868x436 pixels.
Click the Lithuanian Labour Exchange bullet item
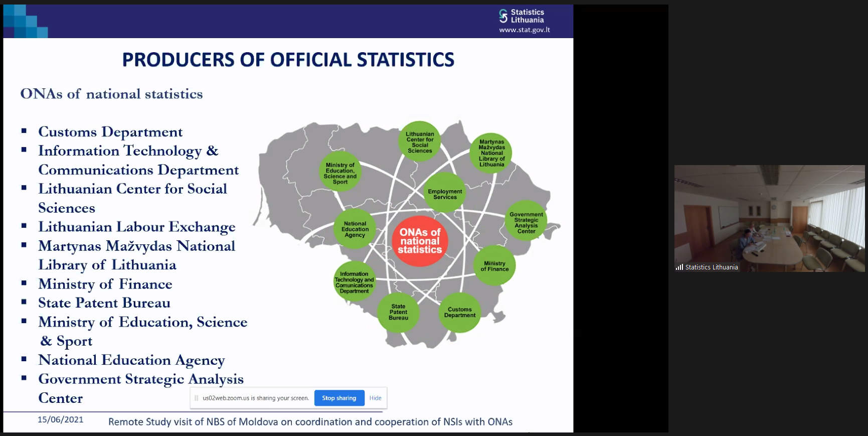pyautogui.click(x=137, y=227)
